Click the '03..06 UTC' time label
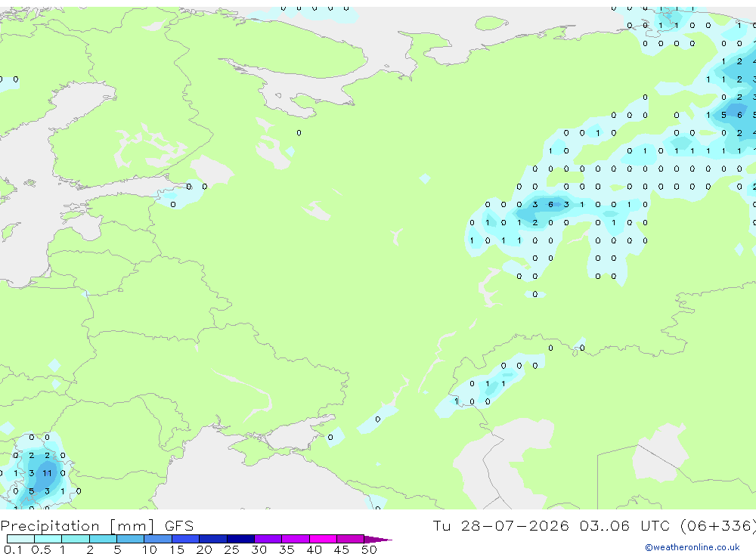 coord(625,525)
